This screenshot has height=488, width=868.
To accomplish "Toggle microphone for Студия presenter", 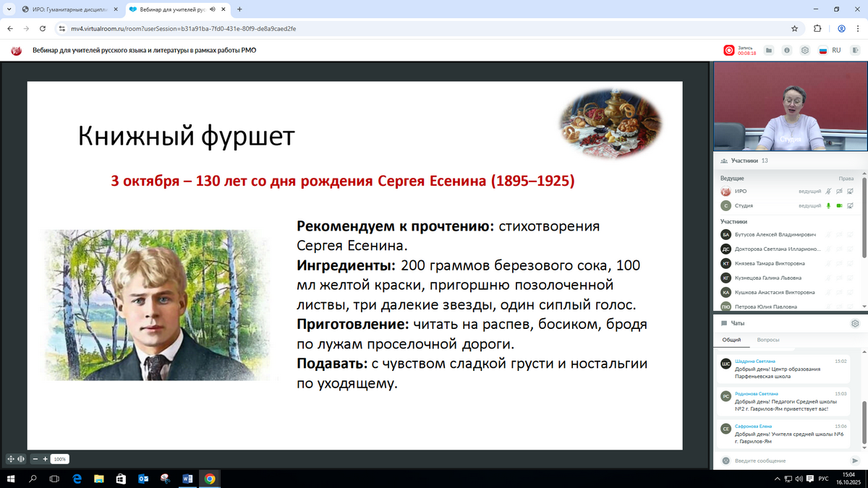I will tap(829, 206).
